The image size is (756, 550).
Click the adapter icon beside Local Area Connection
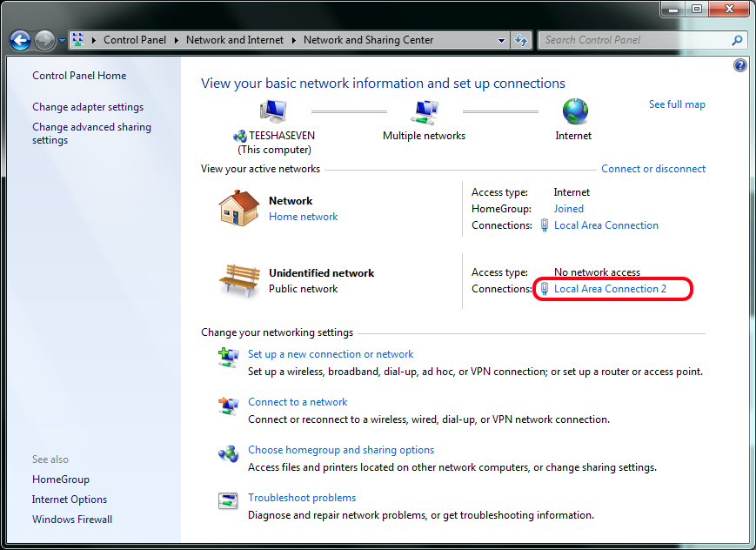tap(545, 225)
